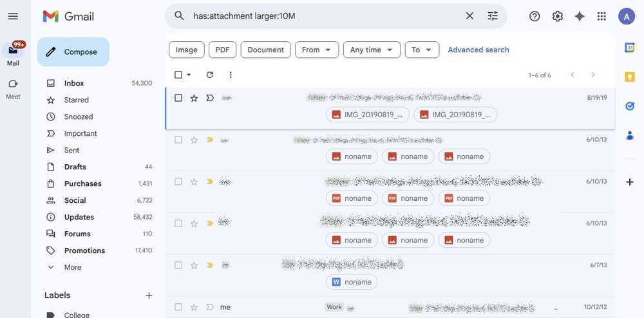Screen dimensions: 644x318
Task: Open the More actions three-dot menu
Action: coord(231,75)
